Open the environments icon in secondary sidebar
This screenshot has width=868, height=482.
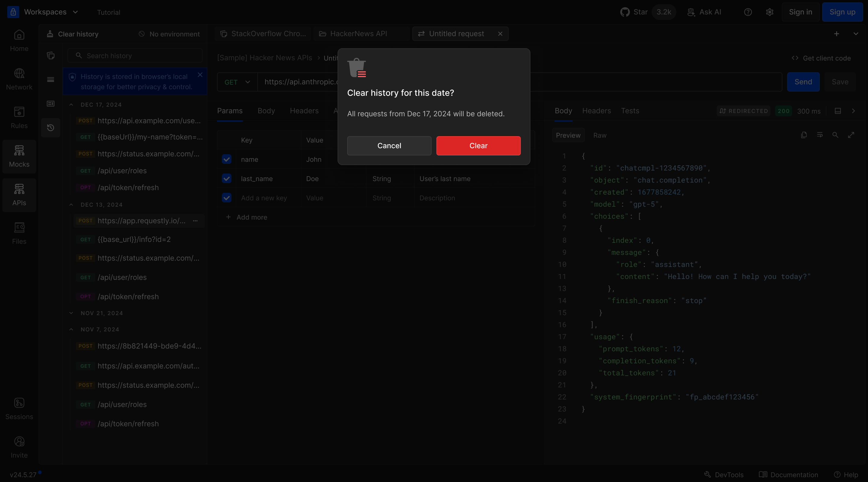51,80
